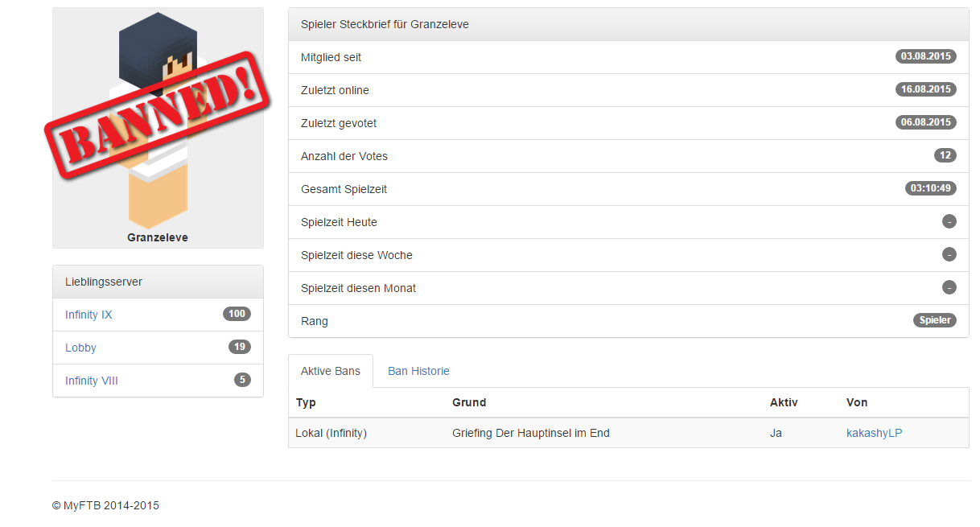Screen dimensions: 980x527
Task: Click the Anzahl der Votes badge 12
Action: tap(945, 155)
